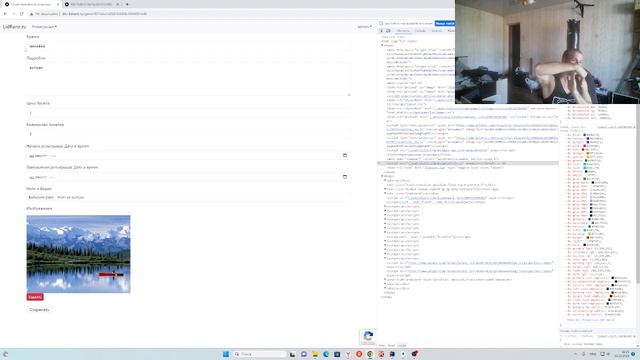Click the Lidflame.ru brand link
The width and height of the screenshot is (640, 360).
pos(14,27)
